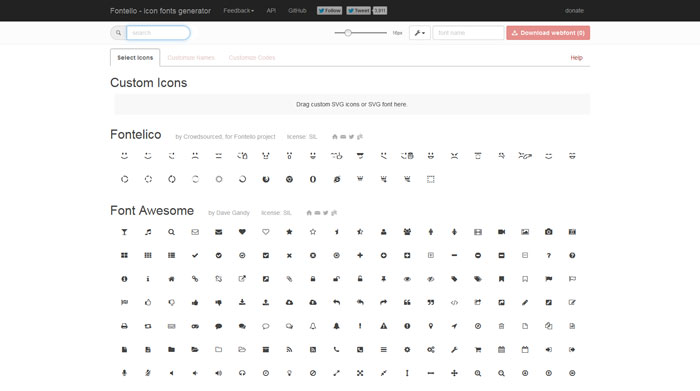Select the solid thumbs down icon
Image resolution: width=700 pixels, height=391 pixels.
pyautogui.click(x=219, y=303)
